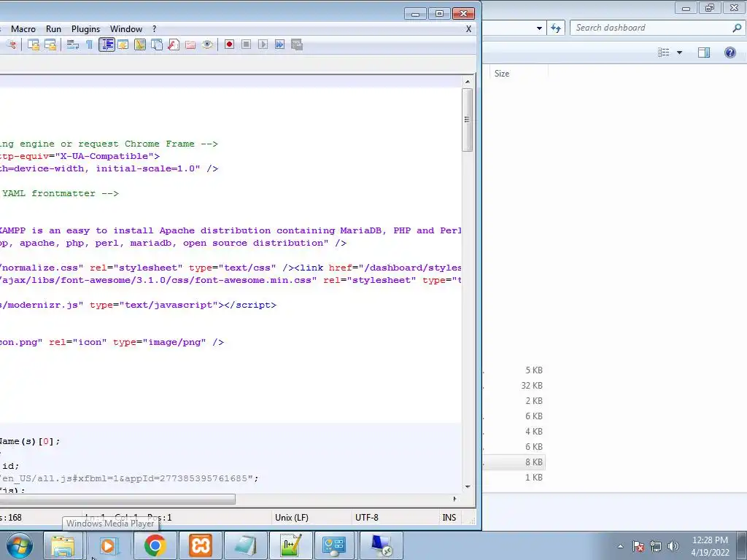Select the file row showing 8 KB
Viewport: 747px width, 560px height.
514,462
